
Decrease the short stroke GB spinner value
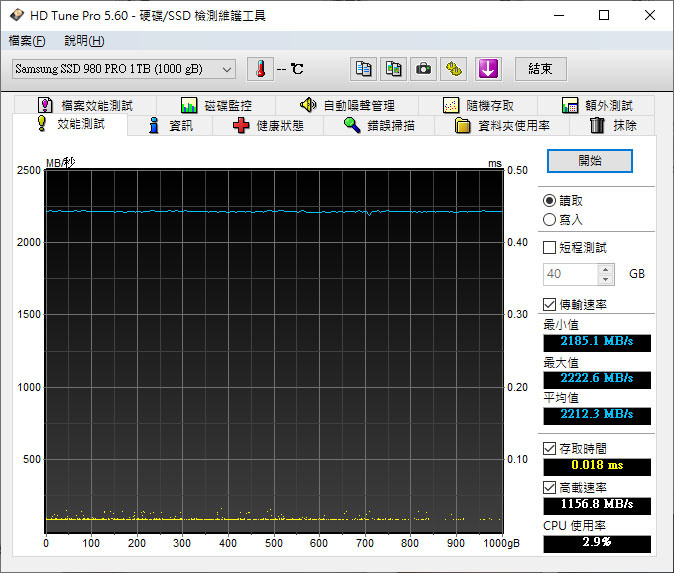click(x=606, y=279)
